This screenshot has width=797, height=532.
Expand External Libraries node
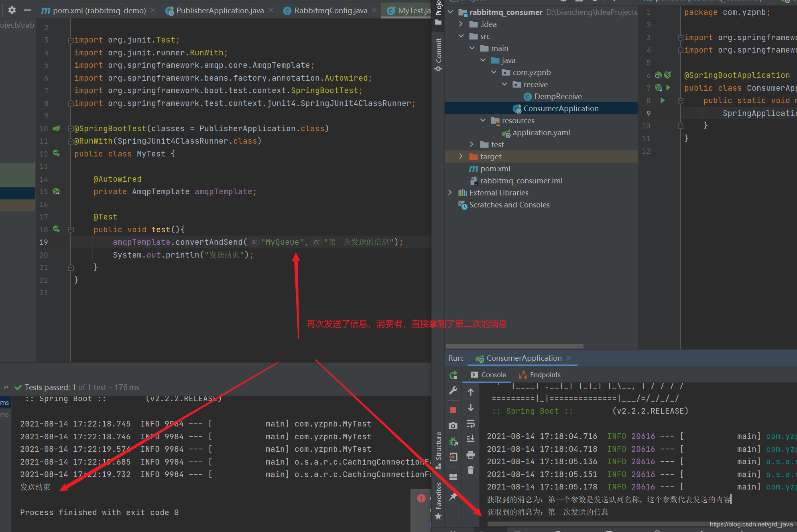pyautogui.click(x=450, y=193)
